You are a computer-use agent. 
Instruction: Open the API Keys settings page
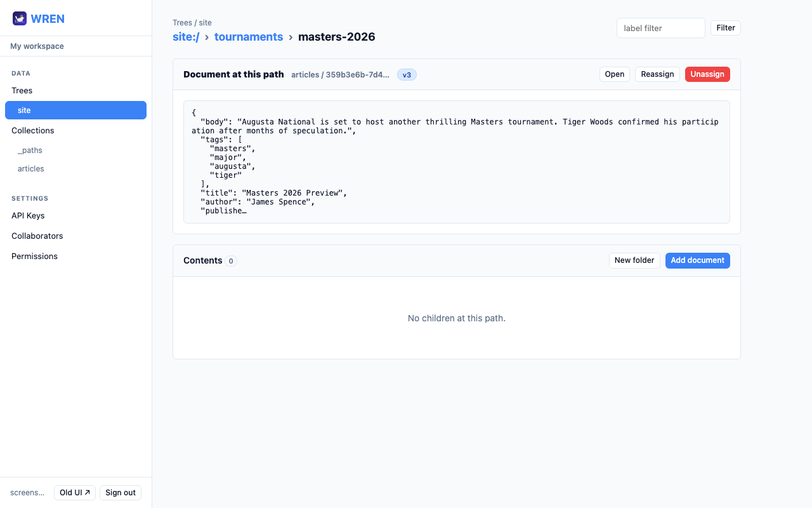pos(28,215)
